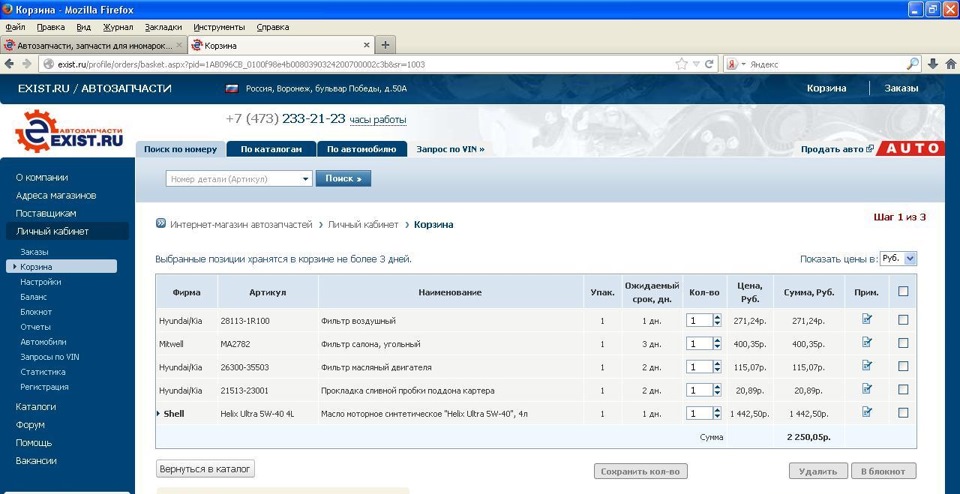Open Заказы link in top header
Image resolution: width=960 pixels, height=494 pixels.
tap(901, 88)
